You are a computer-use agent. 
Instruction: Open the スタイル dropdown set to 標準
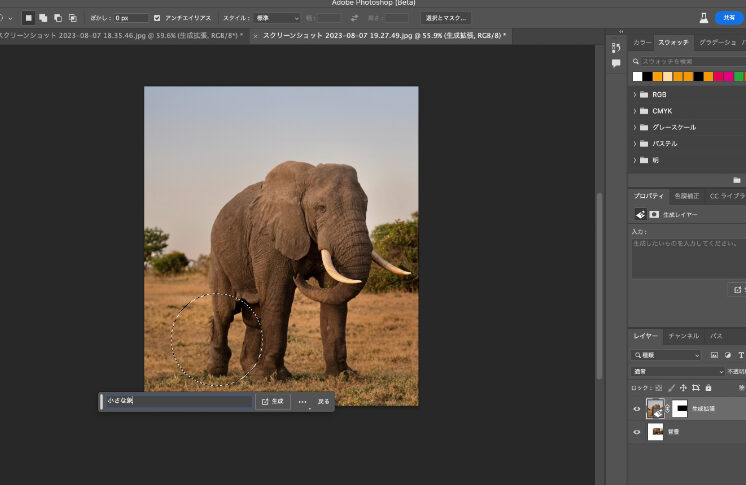point(277,18)
